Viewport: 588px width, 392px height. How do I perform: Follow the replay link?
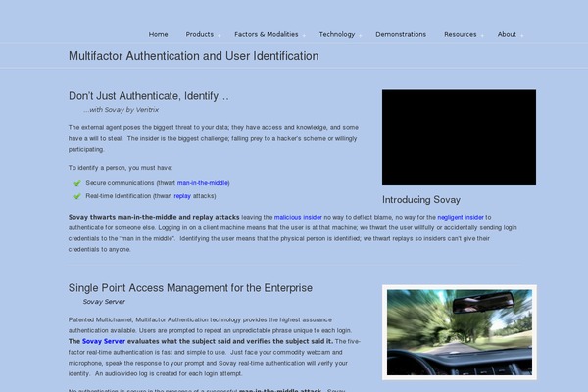pyautogui.click(x=182, y=196)
